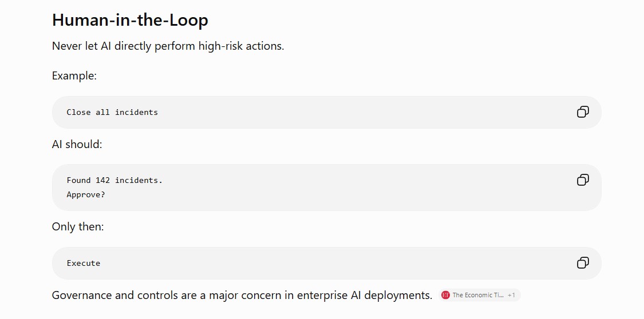Click the number "142" in the code block
644x319 pixels.
point(102,180)
